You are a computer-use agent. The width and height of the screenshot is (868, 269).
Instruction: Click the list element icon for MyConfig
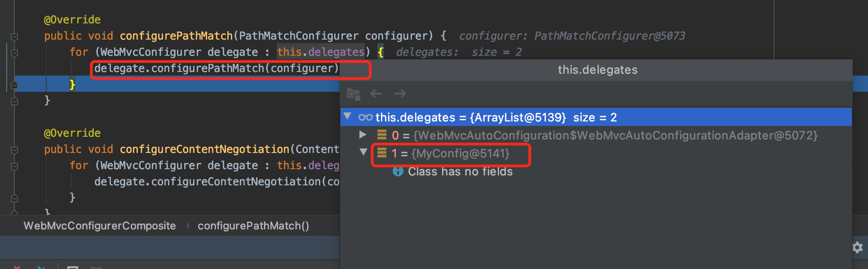pyautogui.click(x=382, y=153)
